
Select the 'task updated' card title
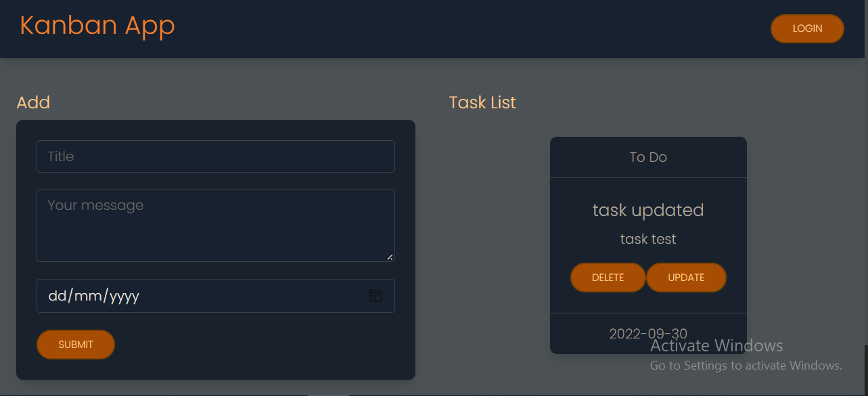tap(648, 210)
